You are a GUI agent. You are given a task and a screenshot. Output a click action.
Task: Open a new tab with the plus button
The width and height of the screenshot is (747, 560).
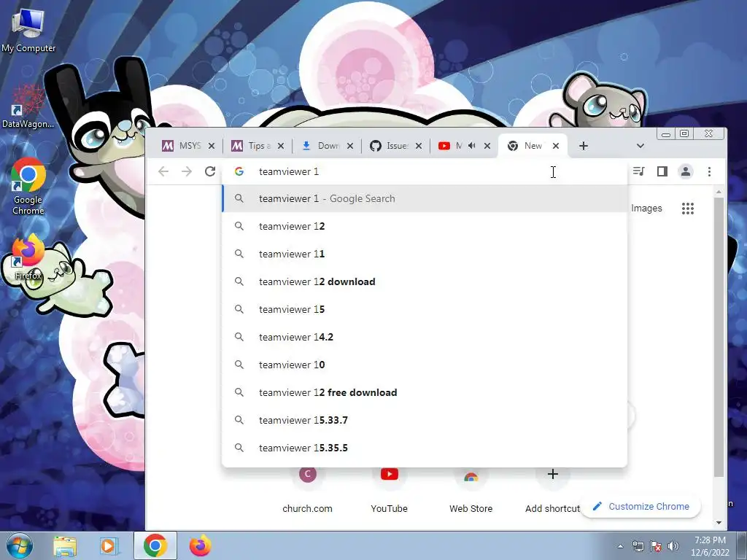pyautogui.click(x=584, y=146)
